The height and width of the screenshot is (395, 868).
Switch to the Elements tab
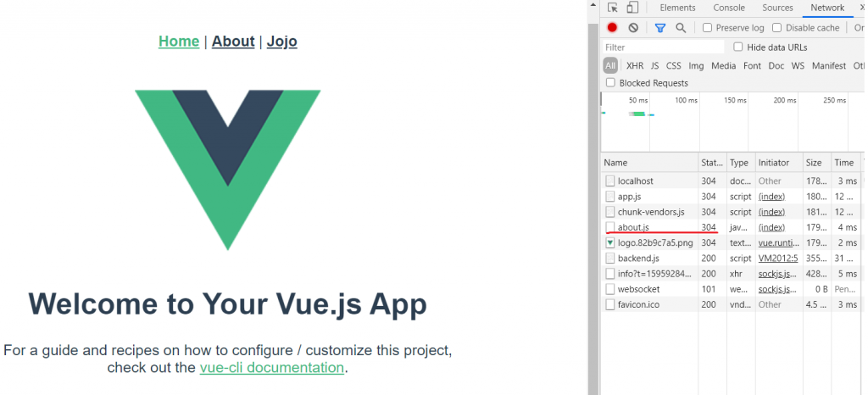(677, 8)
